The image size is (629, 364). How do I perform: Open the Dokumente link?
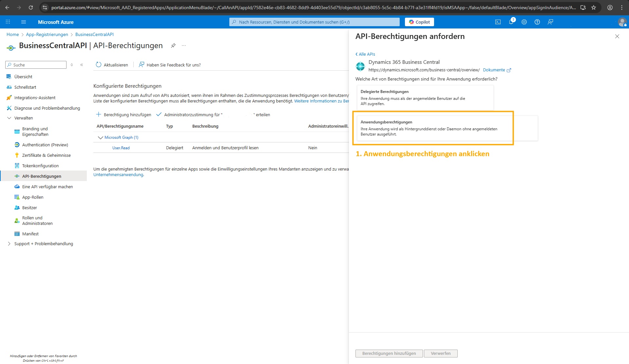click(x=497, y=70)
